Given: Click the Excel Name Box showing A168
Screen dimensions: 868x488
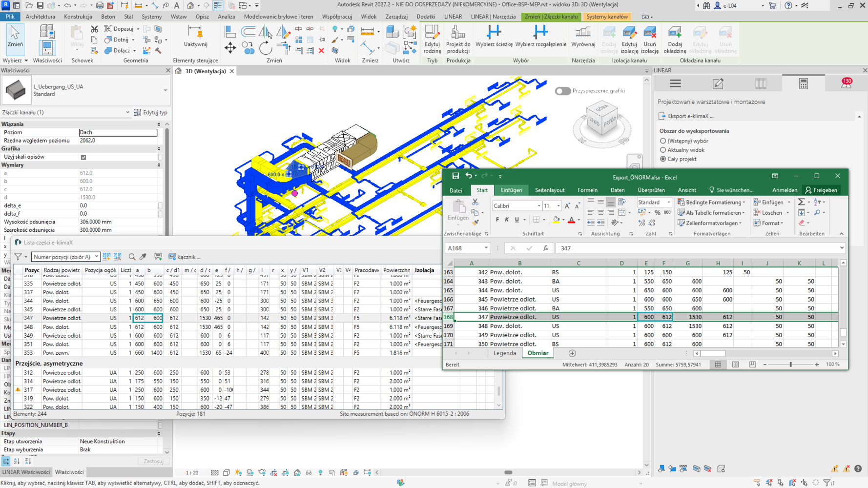Looking at the screenshot, I should (x=466, y=248).
